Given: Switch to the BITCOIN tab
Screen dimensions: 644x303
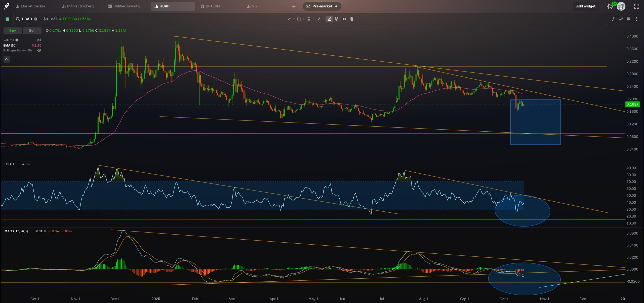Looking at the screenshot, I should [212, 6].
